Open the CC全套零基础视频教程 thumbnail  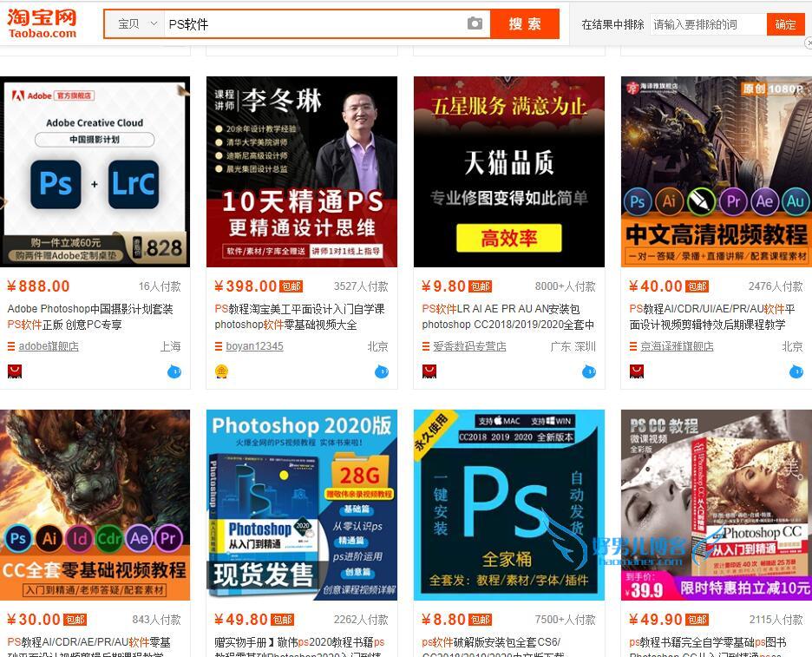(x=95, y=504)
